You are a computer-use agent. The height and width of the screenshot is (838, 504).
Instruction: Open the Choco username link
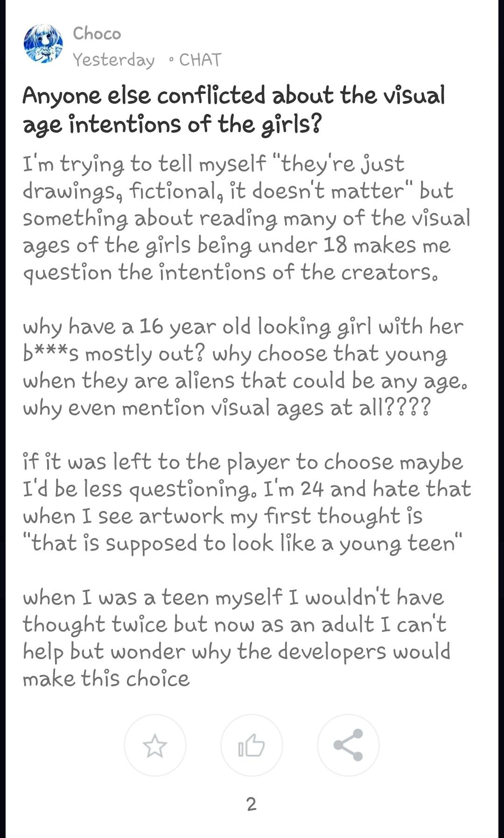coord(97,34)
